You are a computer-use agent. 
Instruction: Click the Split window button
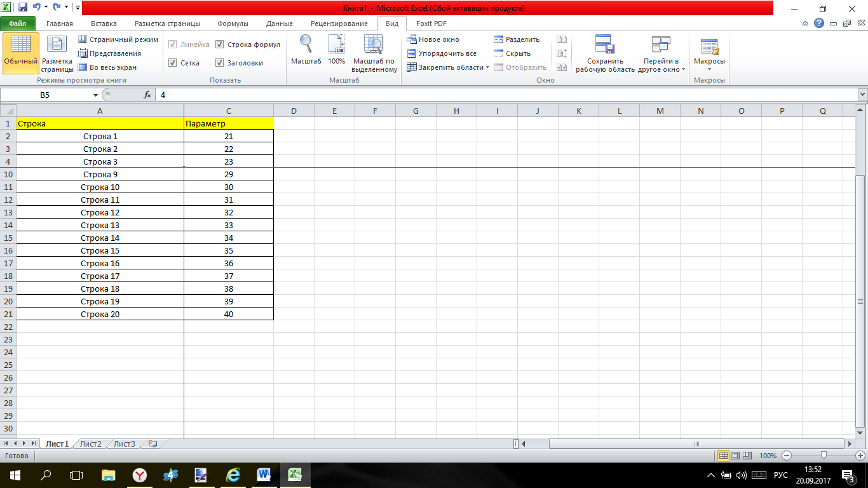pyautogui.click(x=517, y=39)
